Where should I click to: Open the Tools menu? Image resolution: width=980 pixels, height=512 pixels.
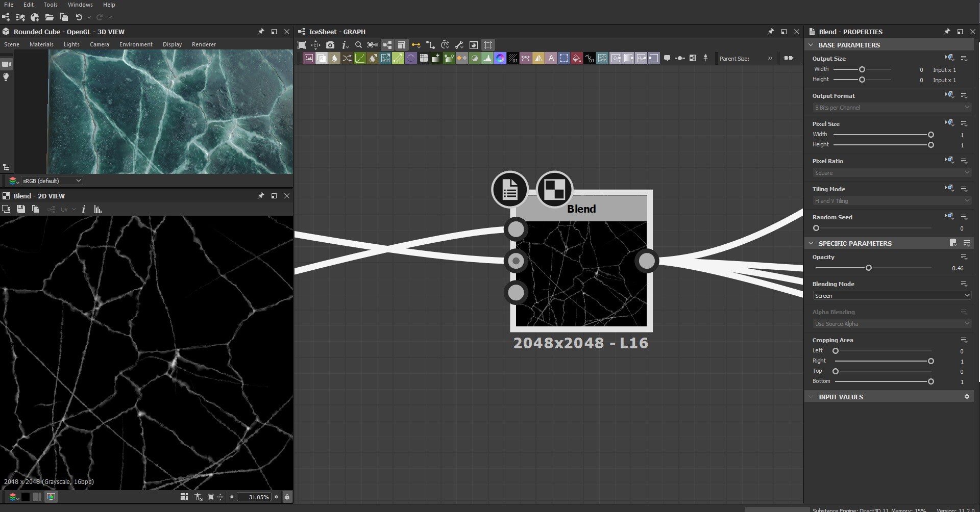tap(51, 5)
